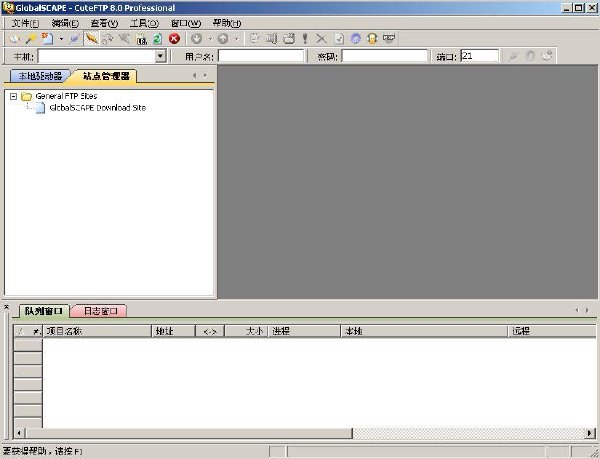The image size is (600, 459).
Task: Click the grayed disconnect icon next to Reconnect
Action: pyautogui.click(x=108, y=39)
